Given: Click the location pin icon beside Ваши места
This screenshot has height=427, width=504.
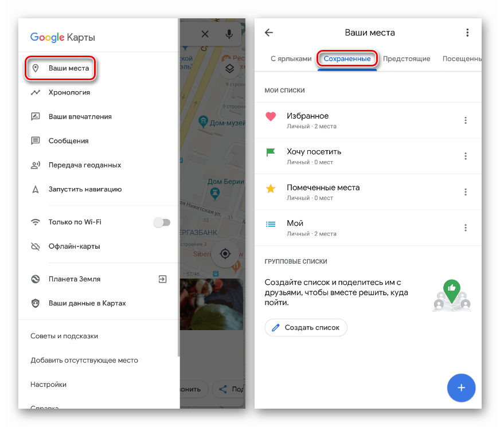Looking at the screenshot, I should coord(36,68).
